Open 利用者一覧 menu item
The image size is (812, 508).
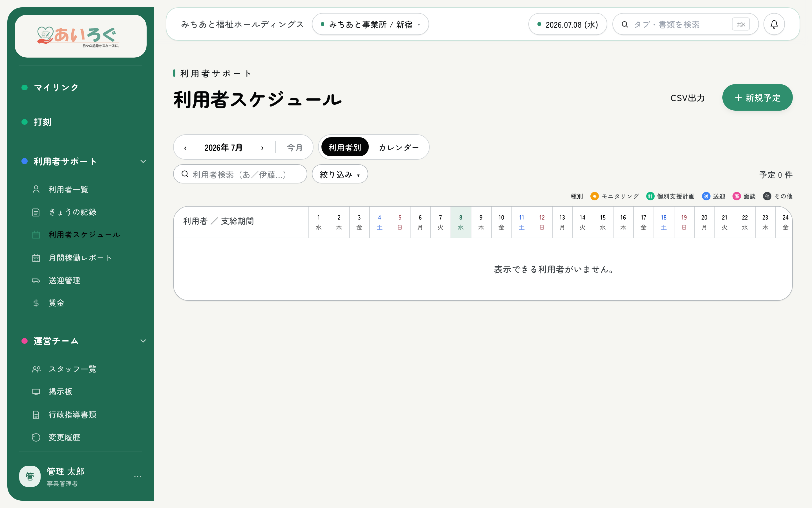pyautogui.click(x=69, y=189)
